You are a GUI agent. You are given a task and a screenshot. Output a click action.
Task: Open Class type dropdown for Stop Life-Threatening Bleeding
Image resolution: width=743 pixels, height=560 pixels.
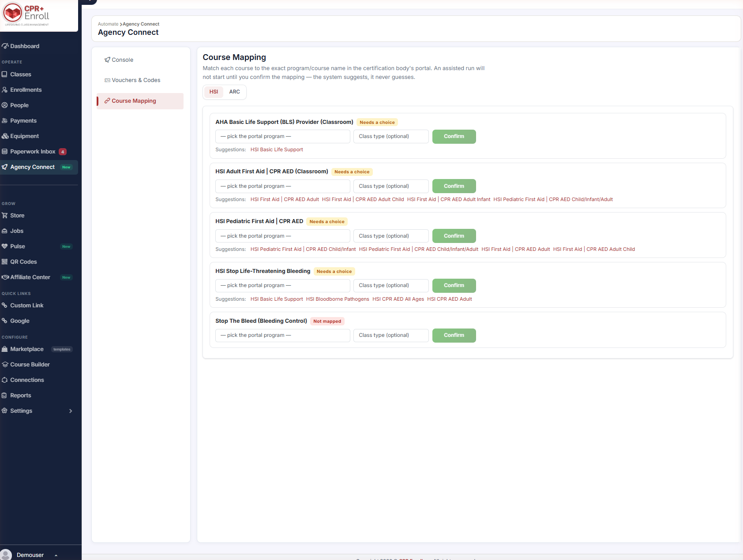pos(391,286)
